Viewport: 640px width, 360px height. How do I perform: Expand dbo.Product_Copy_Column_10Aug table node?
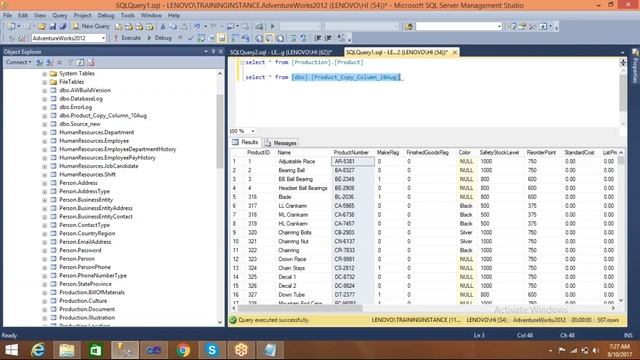pyautogui.click(x=44, y=116)
